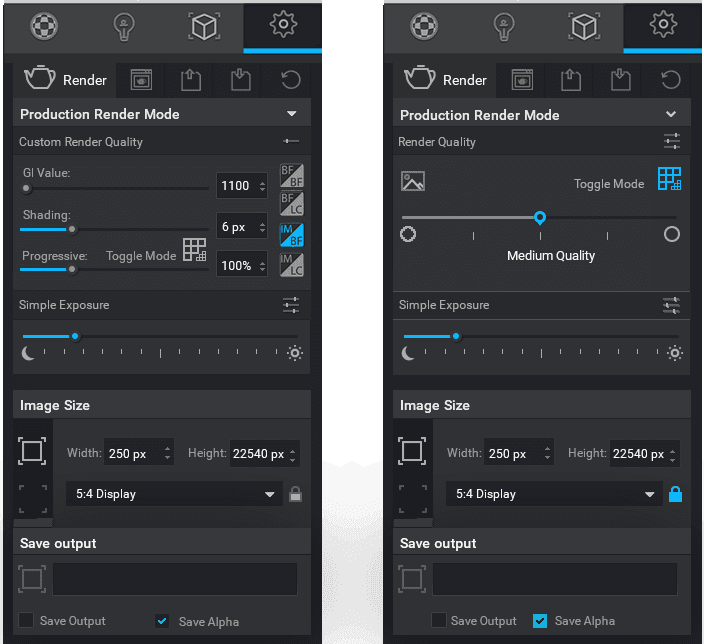Toggle blue aspect lock in right panel
Viewport: 704px width, 644px height.
(x=675, y=494)
